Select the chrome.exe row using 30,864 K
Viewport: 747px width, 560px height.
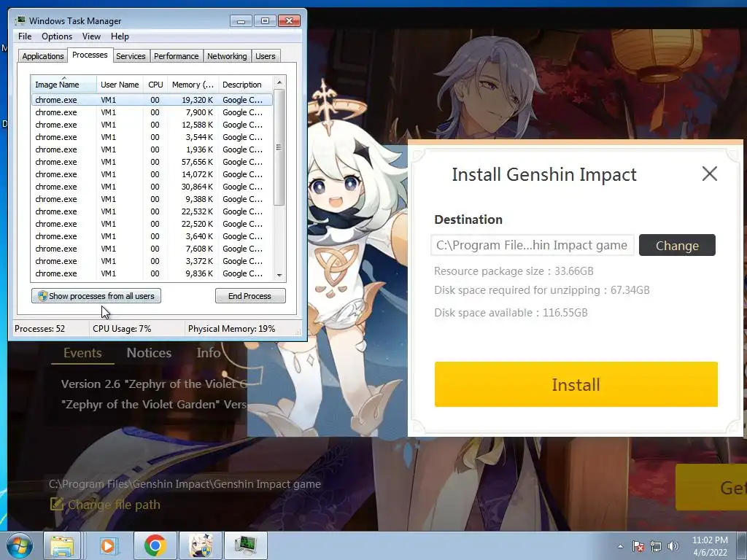click(152, 187)
